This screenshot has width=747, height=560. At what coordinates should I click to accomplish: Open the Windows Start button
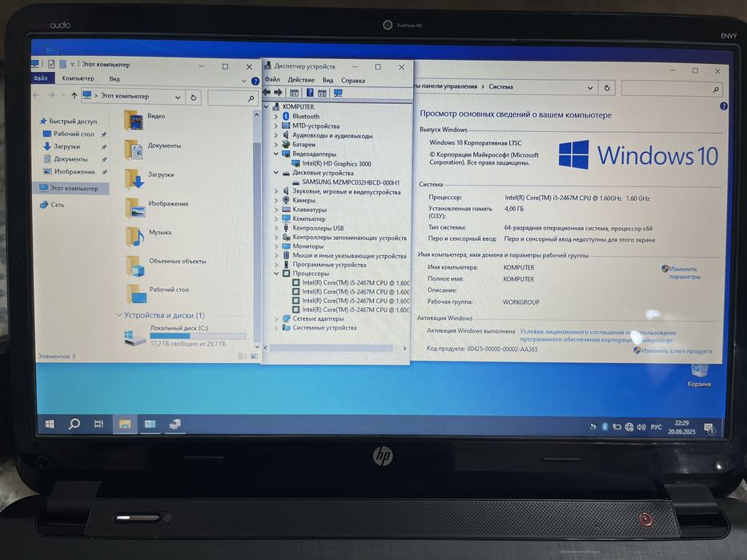(50, 424)
